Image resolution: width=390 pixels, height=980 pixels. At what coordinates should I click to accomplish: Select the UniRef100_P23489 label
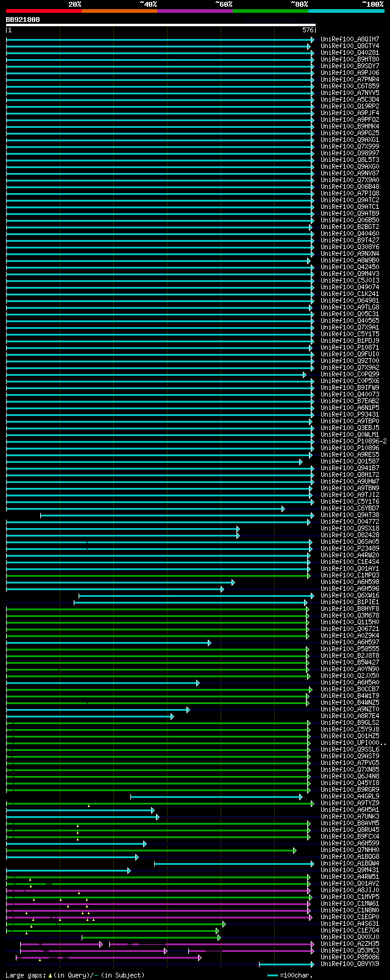pos(350,548)
